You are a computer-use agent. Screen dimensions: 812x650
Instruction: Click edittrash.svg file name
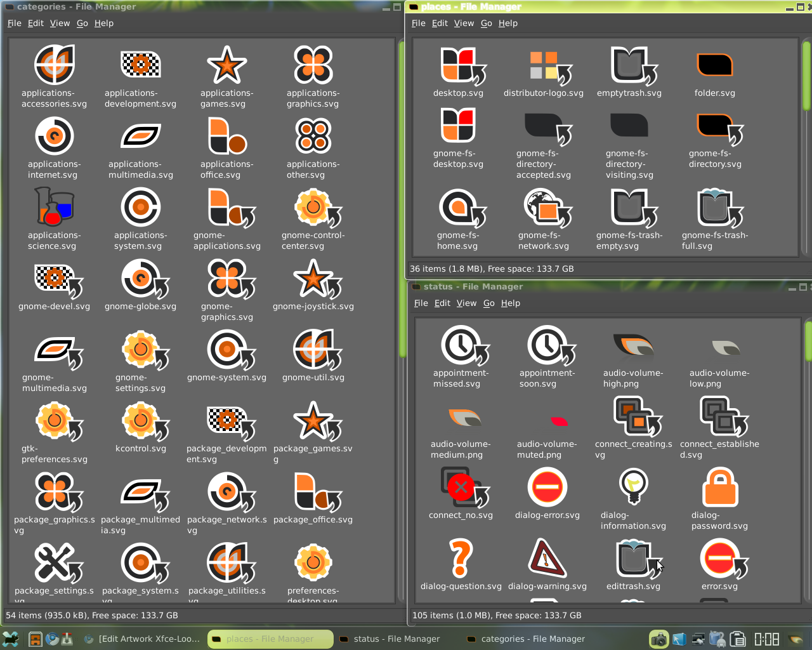click(633, 586)
